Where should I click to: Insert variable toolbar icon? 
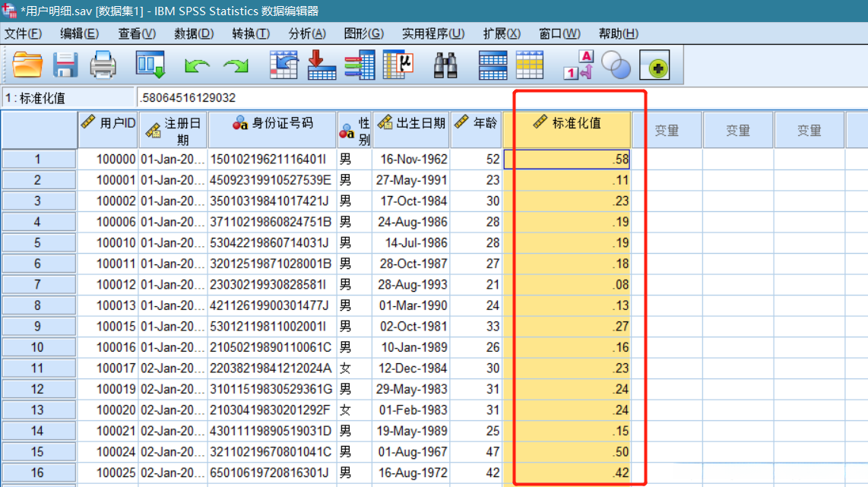coord(530,65)
